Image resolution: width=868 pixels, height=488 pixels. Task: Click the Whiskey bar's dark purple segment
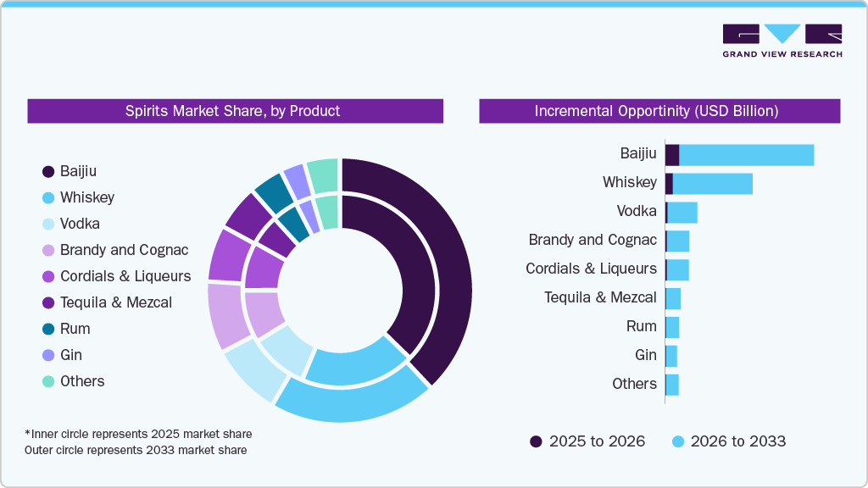[670, 184]
